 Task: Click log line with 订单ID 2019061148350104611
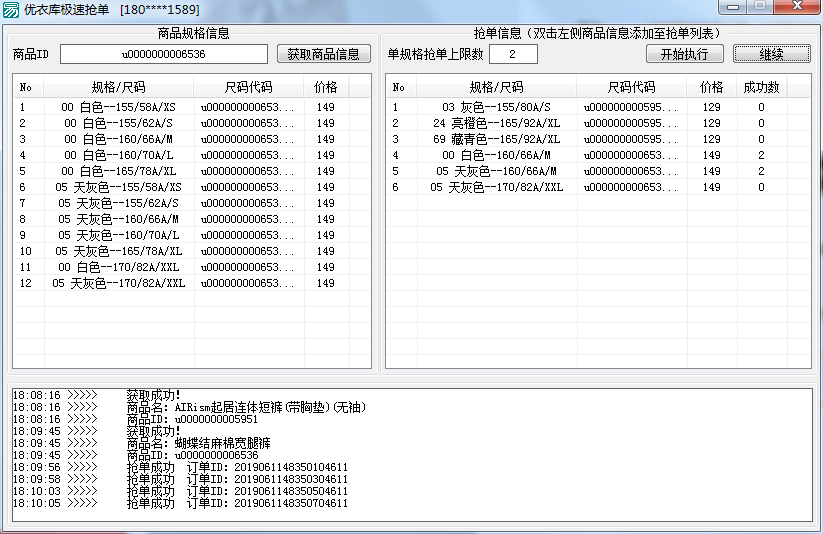pyautogui.click(x=180, y=467)
